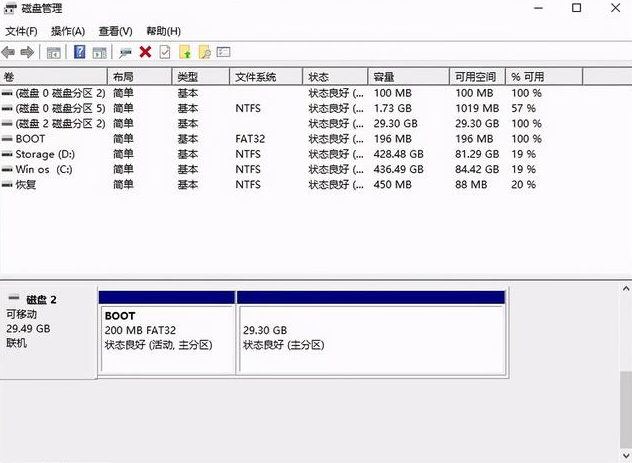Select the BOOT volume row
The width and height of the screenshot is (632, 463).
click(x=291, y=139)
